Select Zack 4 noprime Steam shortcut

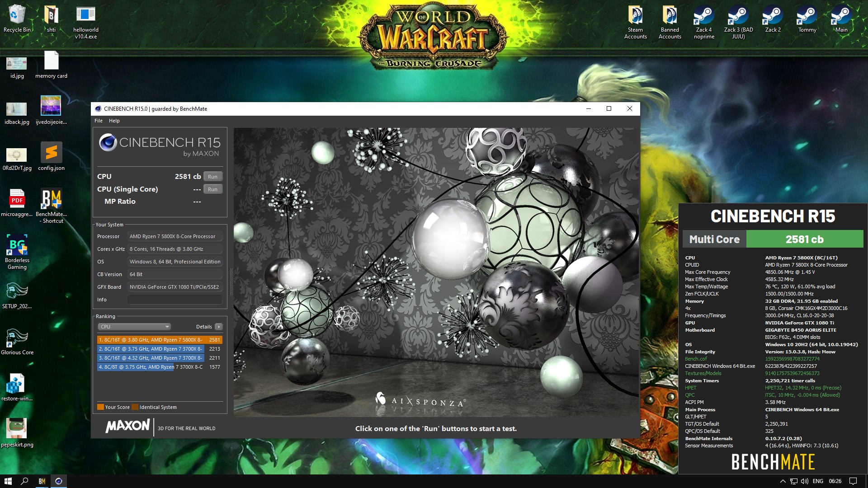point(704,22)
